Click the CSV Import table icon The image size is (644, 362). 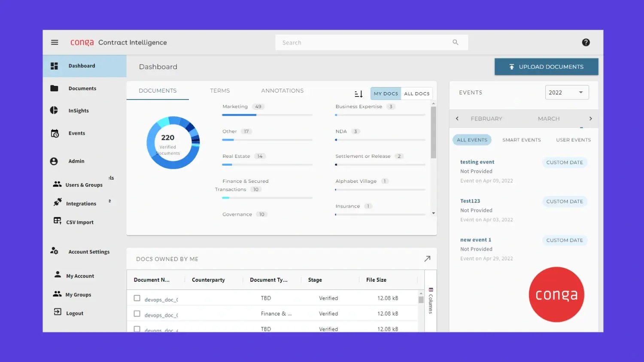pyautogui.click(x=58, y=221)
